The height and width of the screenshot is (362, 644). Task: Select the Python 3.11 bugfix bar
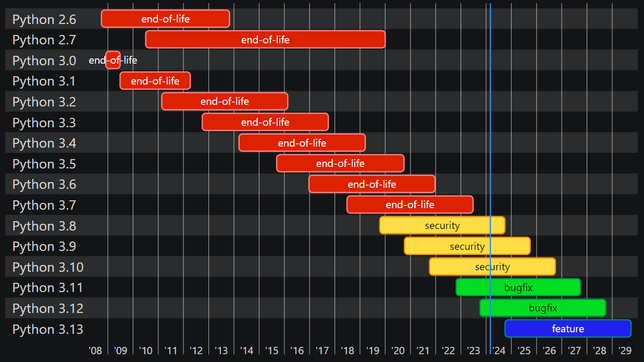coord(518,287)
